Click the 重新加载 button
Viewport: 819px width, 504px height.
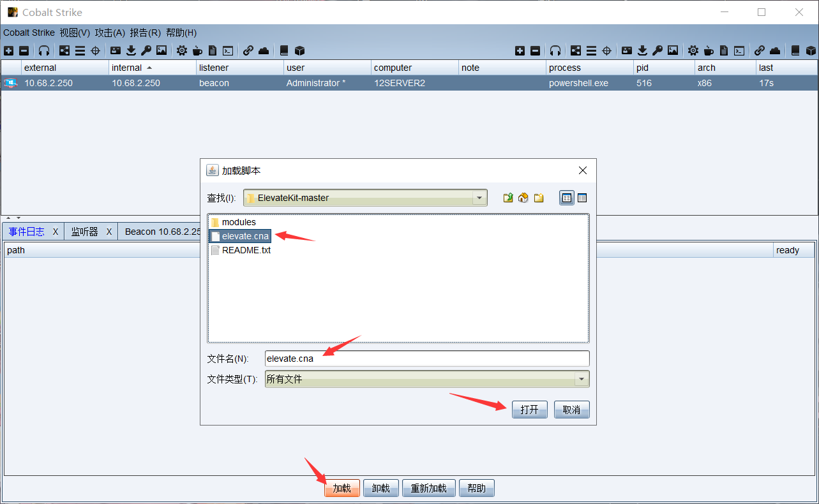[x=429, y=489]
